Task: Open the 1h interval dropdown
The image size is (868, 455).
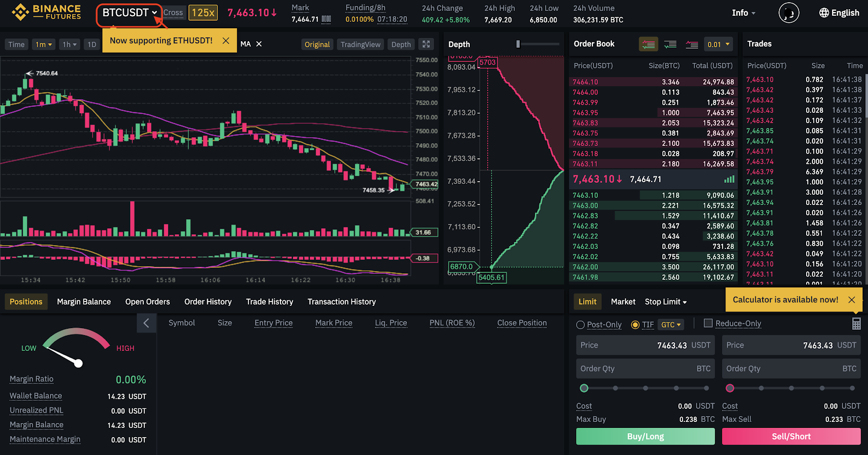Action: point(70,44)
